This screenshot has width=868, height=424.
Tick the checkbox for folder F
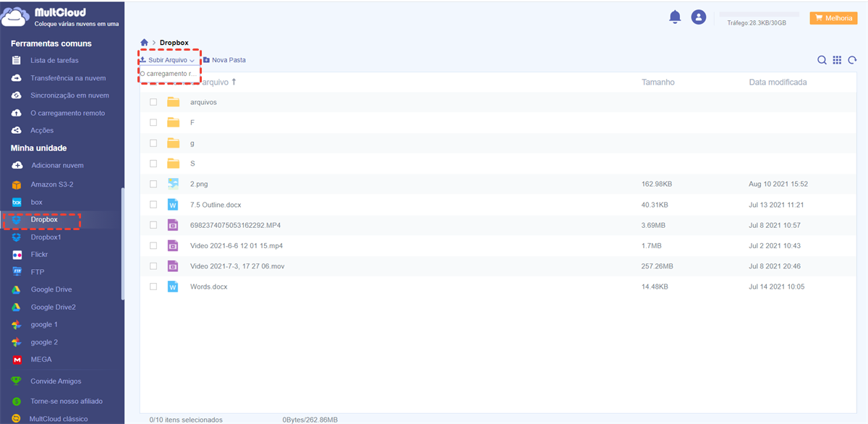(153, 122)
